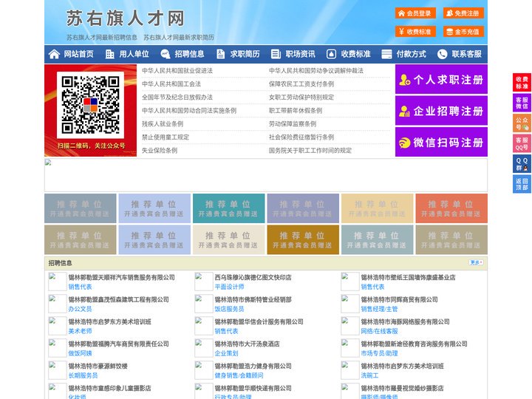Click the 会员登录 button
Viewport: 532px width, 399px height.
coord(415,13)
